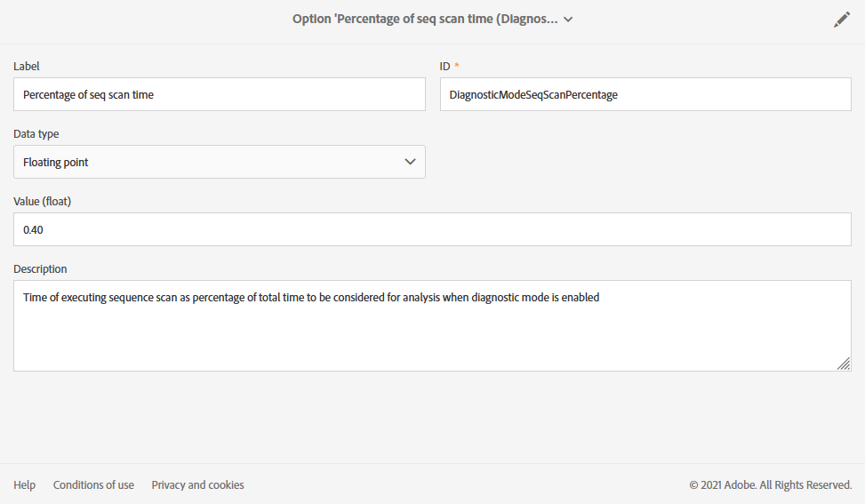Click the down arrow in the Data type selector
This screenshot has width=865, height=504.
pyautogui.click(x=410, y=162)
